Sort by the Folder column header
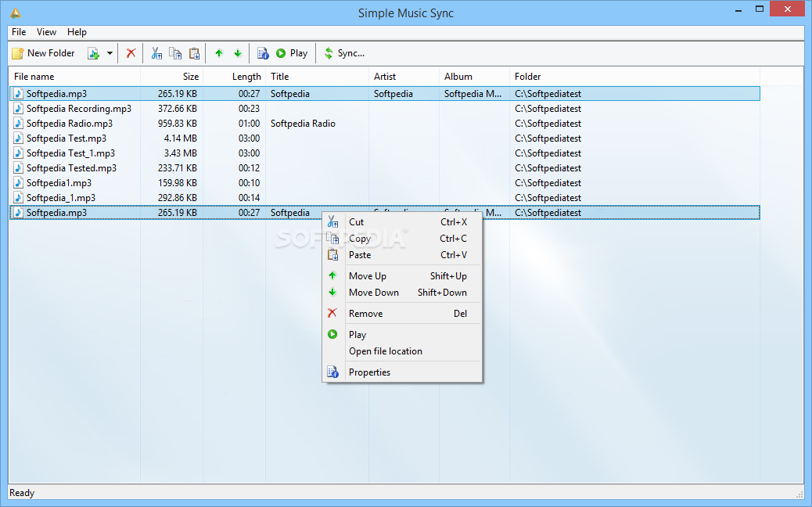The image size is (812, 507). coord(635,77)
